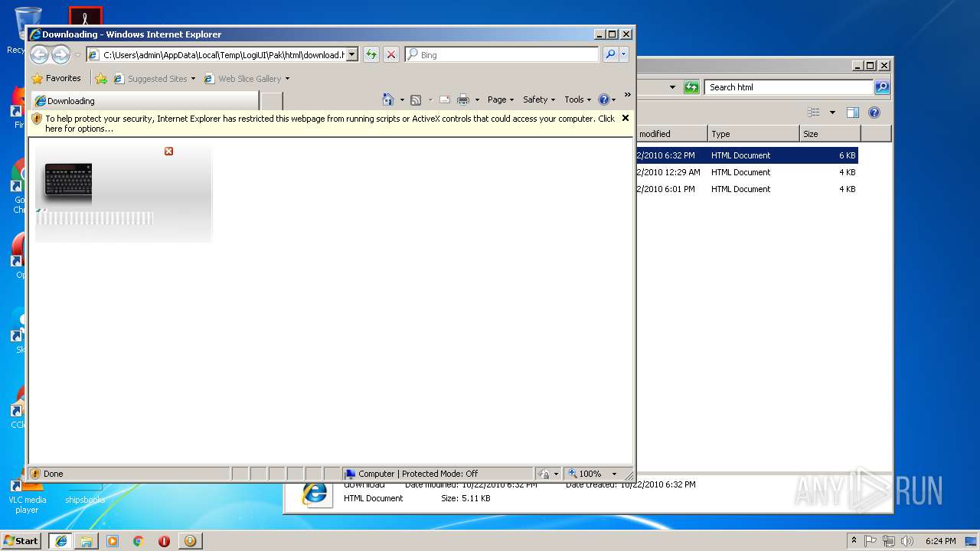Launch Opera from taskbar
The image size is (980, 551).
pos(164,540)
